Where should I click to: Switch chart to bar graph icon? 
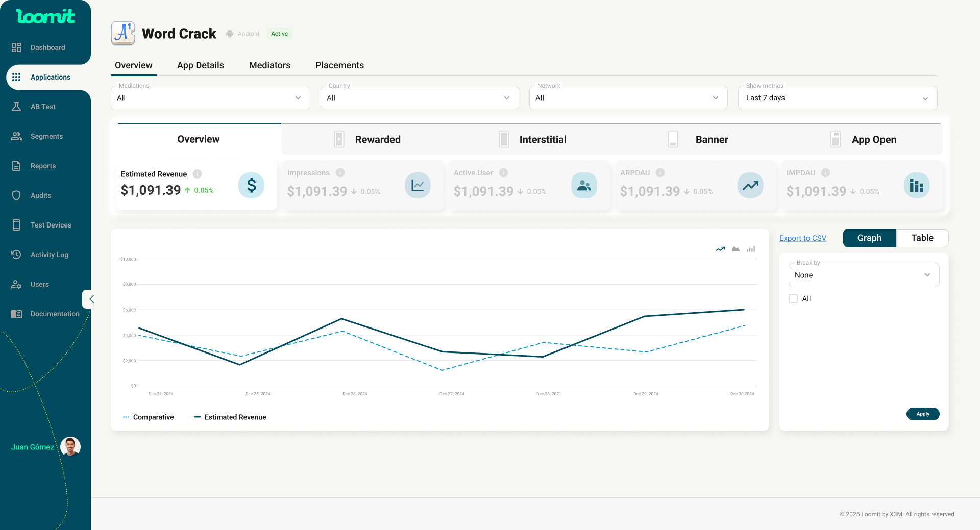pos(751,249)
